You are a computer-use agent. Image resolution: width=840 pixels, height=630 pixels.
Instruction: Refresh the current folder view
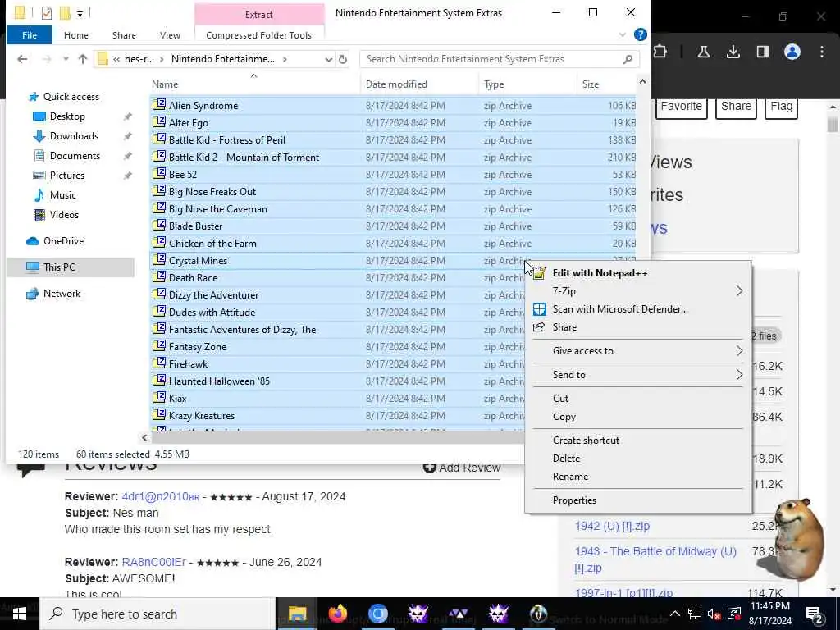pyautogui.click(x=343, y=59)
